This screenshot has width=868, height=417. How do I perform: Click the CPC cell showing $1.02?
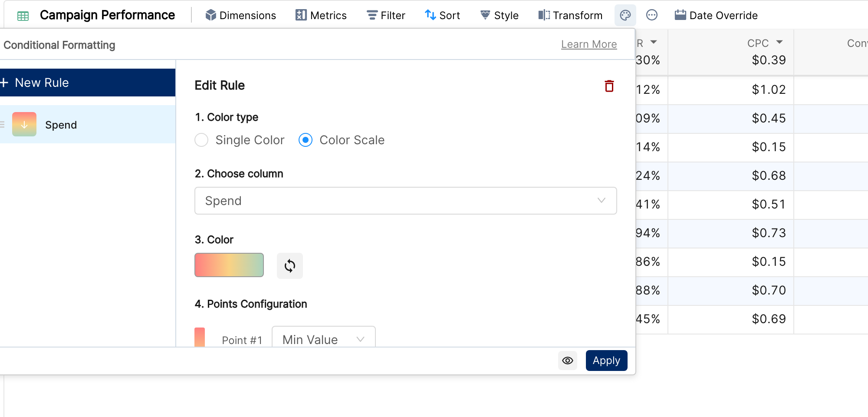pos(730,89)
